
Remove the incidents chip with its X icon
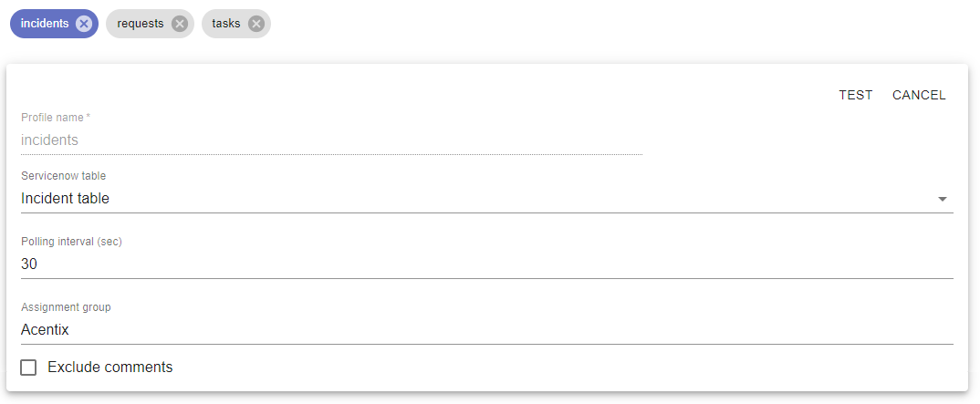[84, 24]
